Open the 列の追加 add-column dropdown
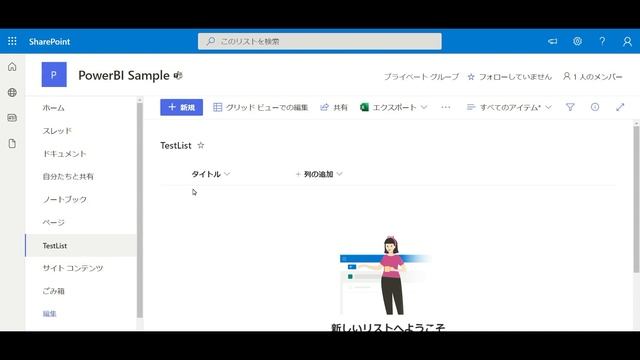Screen dimensions: 640x360 [x=319, y=174]
